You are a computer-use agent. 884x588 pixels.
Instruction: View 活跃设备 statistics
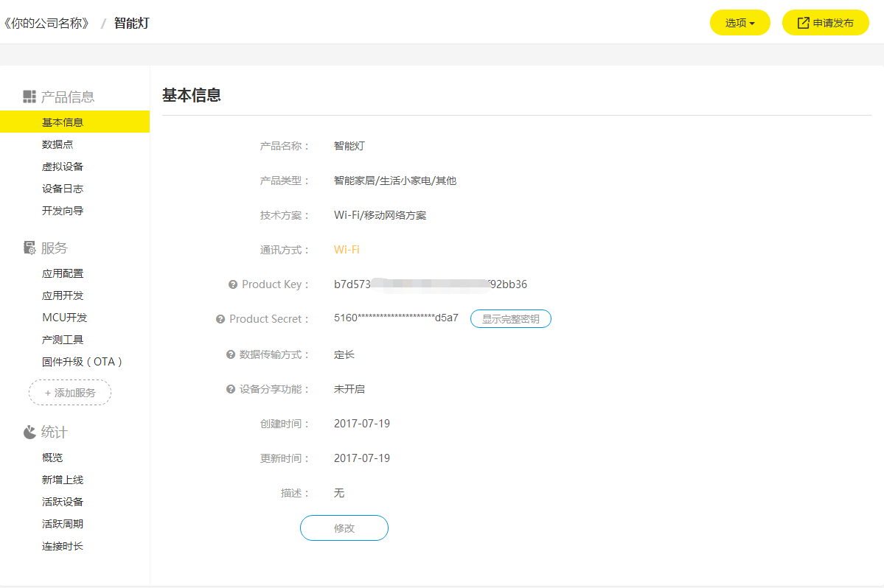point(63,502)
